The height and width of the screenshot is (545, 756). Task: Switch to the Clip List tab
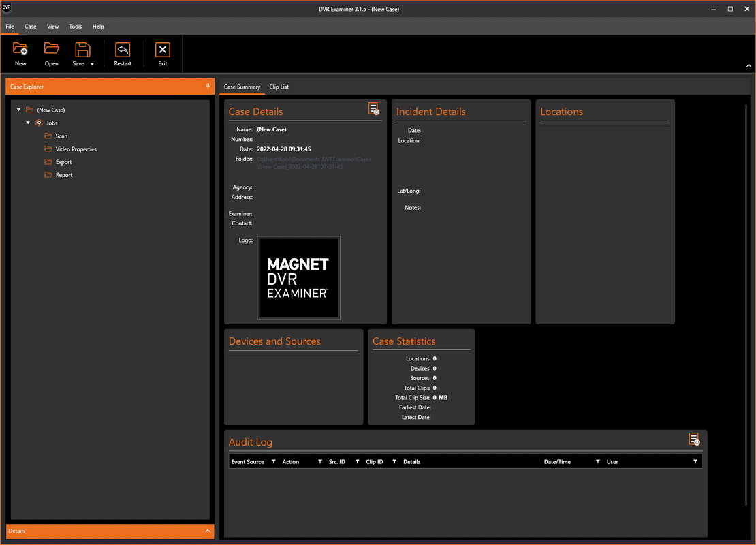point(279,87)
